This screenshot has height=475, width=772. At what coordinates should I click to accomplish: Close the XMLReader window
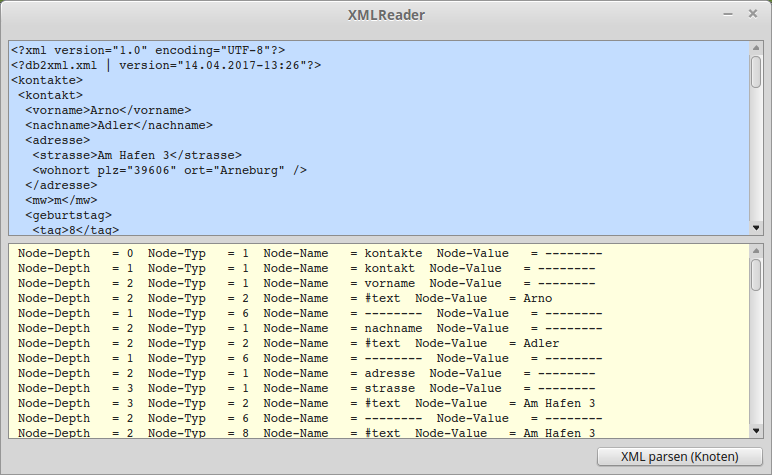(751, 15)
